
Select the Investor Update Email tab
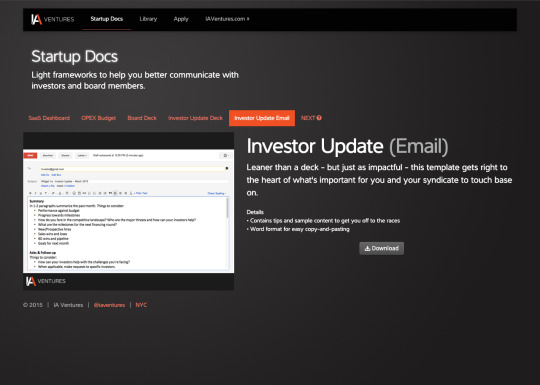tap(262, 118)
